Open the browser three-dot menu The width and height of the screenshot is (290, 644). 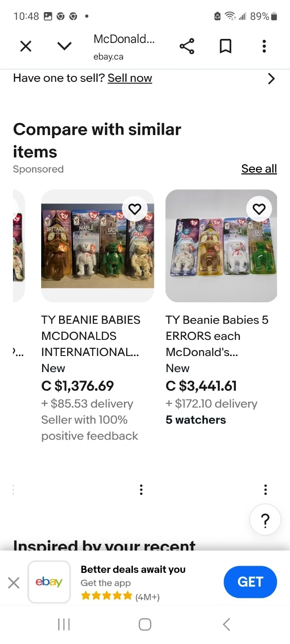coord(264,46)
